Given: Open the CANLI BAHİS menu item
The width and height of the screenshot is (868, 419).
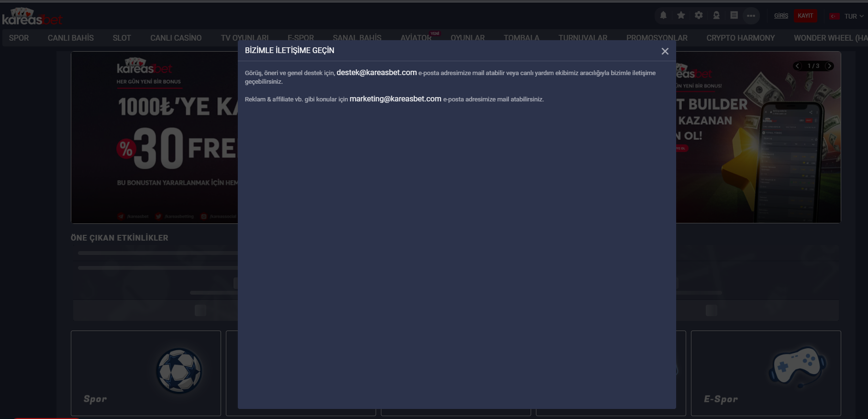Looking at the screenshot, I should (x=71, y=38).
